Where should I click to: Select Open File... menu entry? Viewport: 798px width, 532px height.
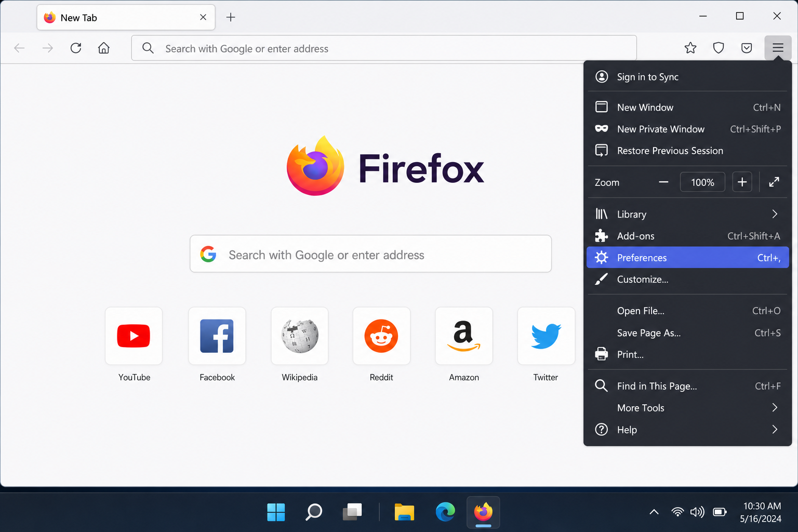click(688, 311)
